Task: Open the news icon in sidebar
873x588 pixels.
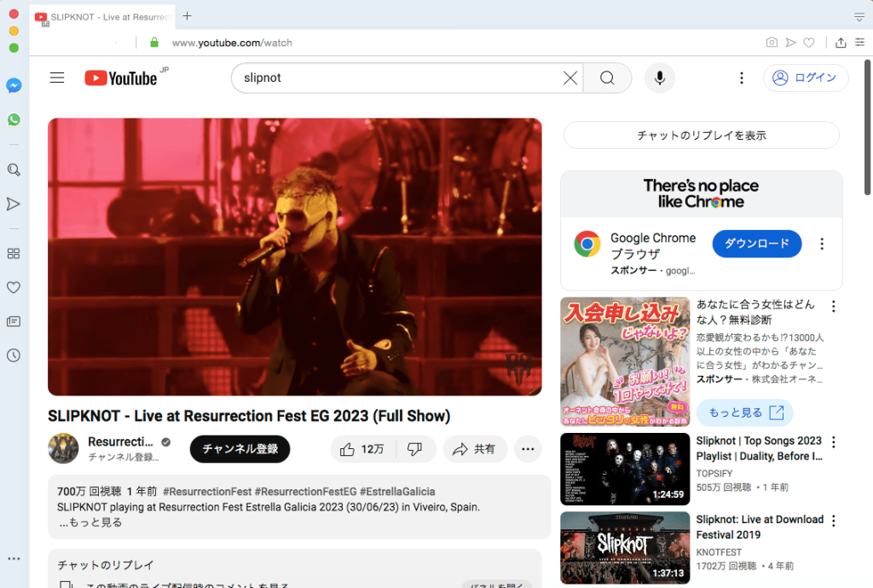Action: click(14, 321)
